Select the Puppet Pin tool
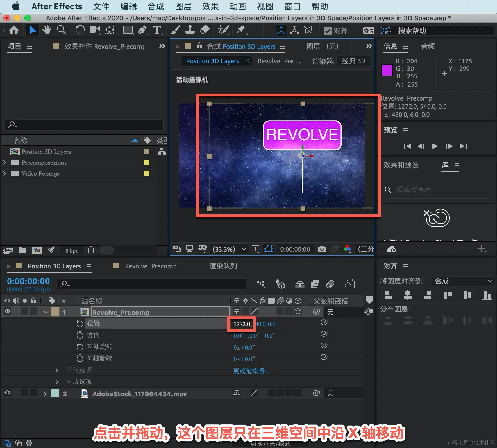The image size is (497, 448). pos(241,30)
